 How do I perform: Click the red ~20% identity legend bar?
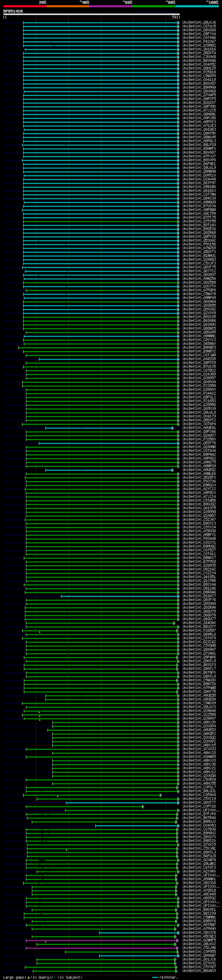[25, 6]
